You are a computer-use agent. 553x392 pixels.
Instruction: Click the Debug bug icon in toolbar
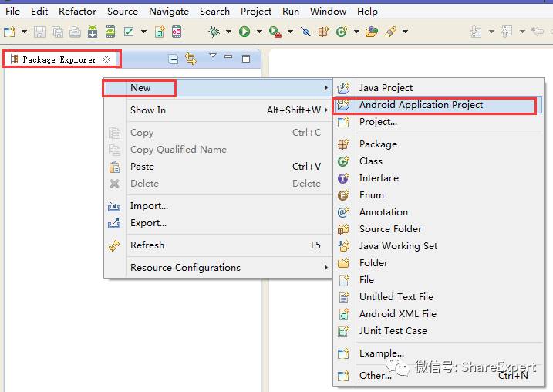(214, 32)
